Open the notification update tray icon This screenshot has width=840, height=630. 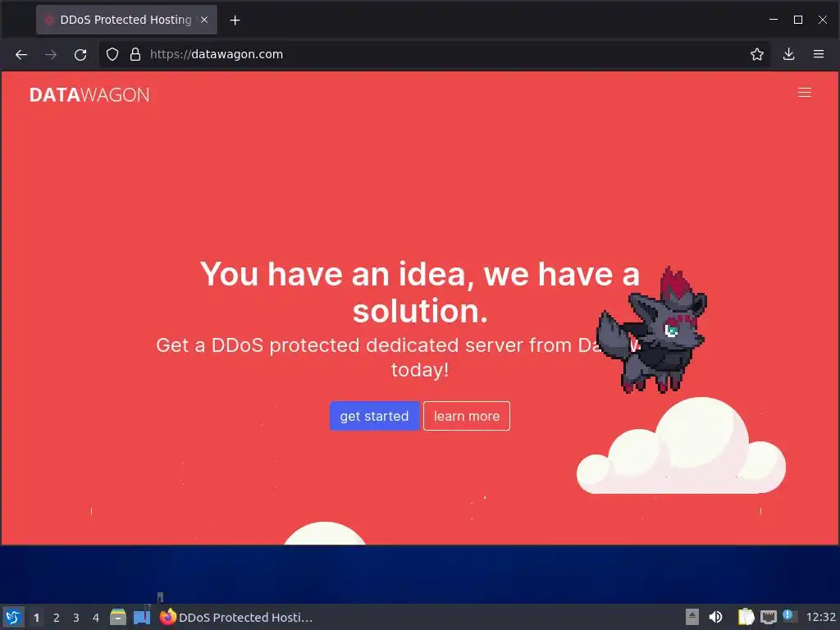click(x=790, y=615)
